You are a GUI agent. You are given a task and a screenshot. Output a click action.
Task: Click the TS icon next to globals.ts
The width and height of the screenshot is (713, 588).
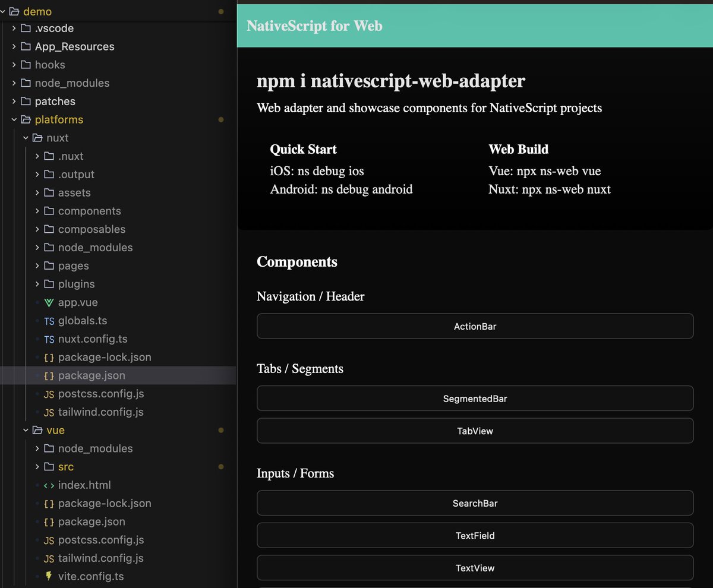(x=49, y=321)
